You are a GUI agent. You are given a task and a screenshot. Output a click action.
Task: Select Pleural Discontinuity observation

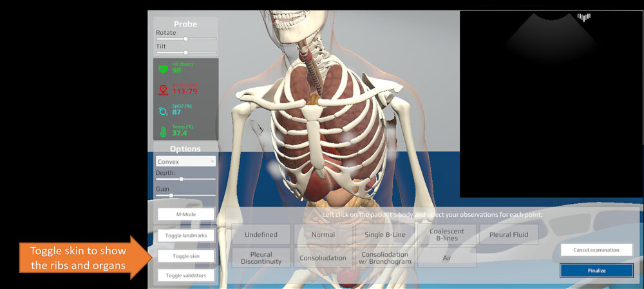tap(261, 257)
